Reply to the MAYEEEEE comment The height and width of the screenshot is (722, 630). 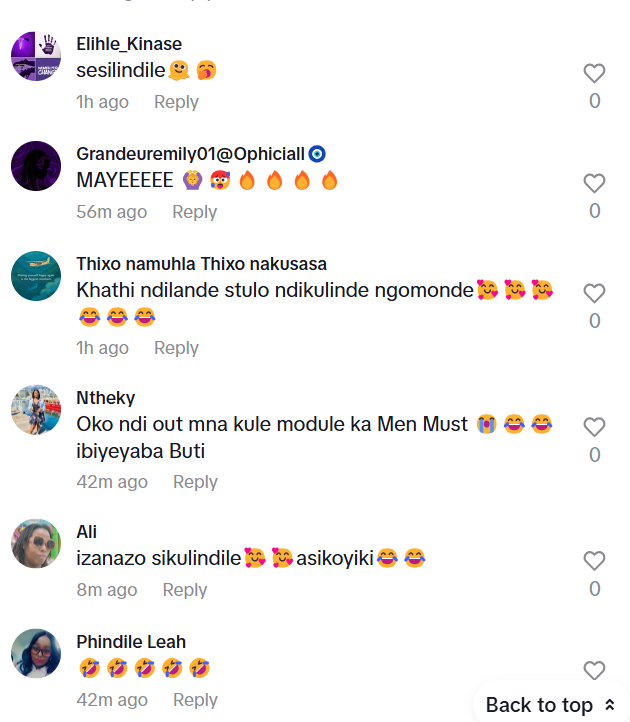194,212
